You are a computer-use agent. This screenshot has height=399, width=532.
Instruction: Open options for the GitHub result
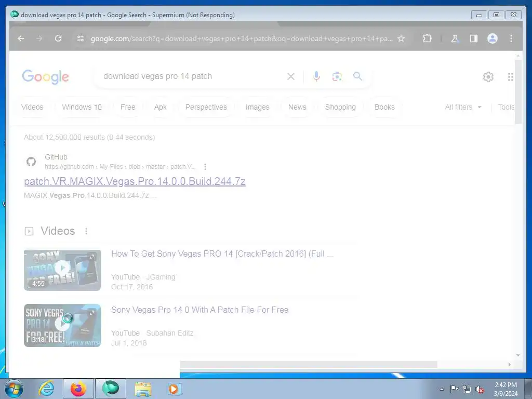pyautogui.click(x=205, y=167)
